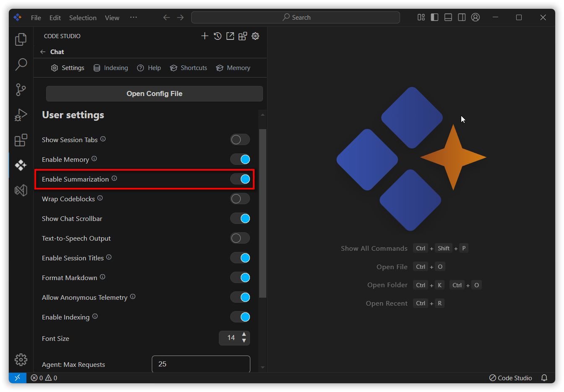Open the Selection menu
The height and width of the screenshot is (392, 564).
pos(83,18)
